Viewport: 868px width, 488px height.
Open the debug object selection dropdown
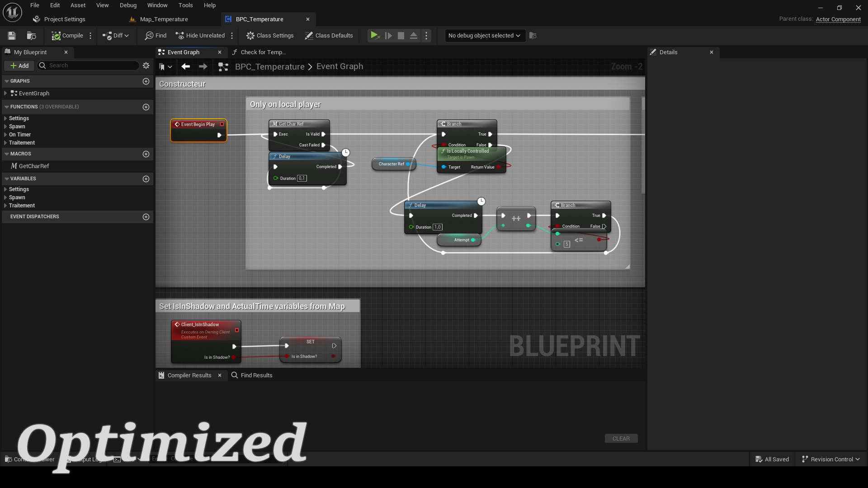coord(484,36)
